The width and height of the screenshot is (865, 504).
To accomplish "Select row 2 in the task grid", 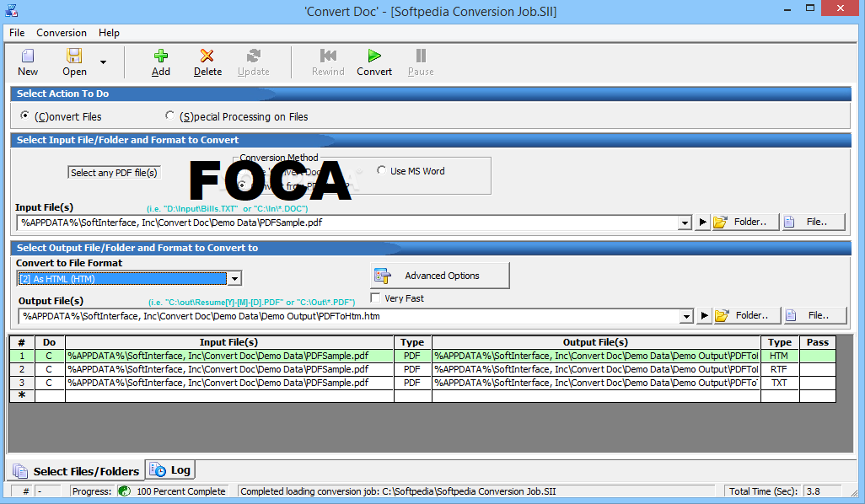I will tap(22, 369).
